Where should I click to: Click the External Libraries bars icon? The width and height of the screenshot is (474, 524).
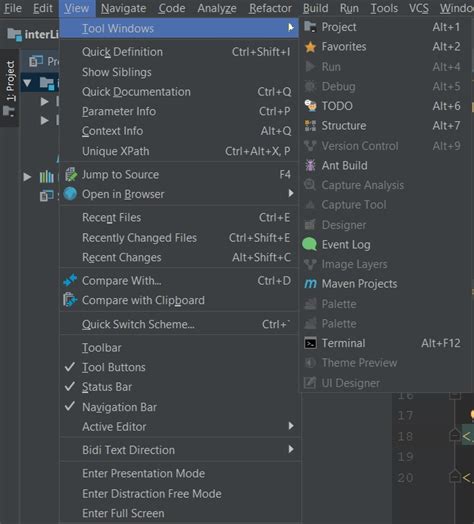pyautogui.click(x=46, y=176)
